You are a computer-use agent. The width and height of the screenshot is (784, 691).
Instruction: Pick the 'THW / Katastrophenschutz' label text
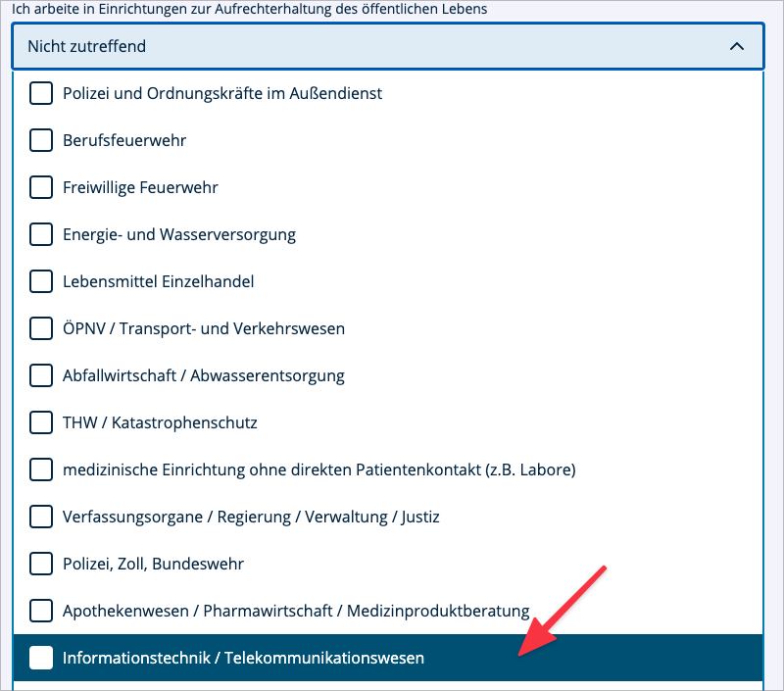click(160, 422)
